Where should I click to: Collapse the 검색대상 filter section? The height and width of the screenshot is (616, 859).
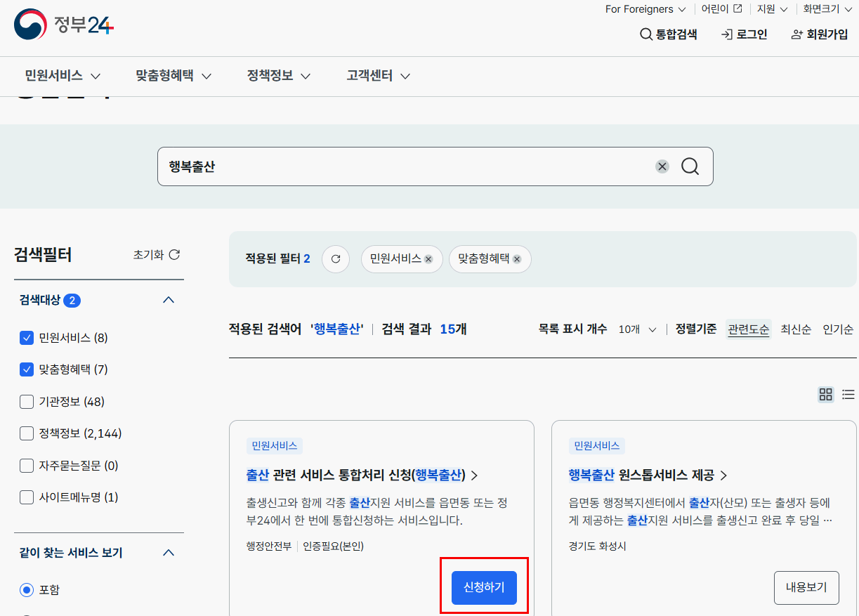[168, 299]
